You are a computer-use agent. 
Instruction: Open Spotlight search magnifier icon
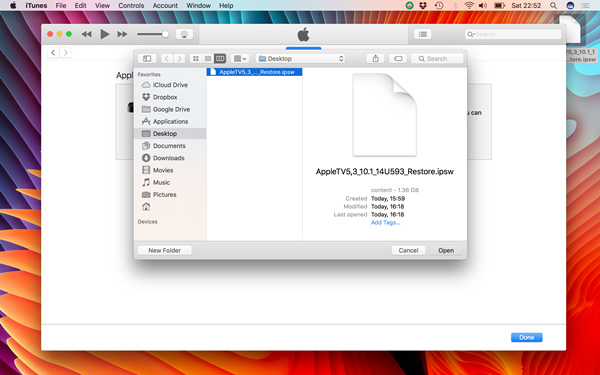(x=553, y=5)
